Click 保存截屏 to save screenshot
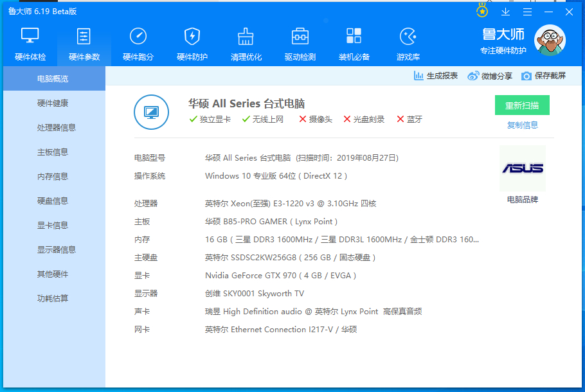 pyautogui.click(x=544, y=76)
